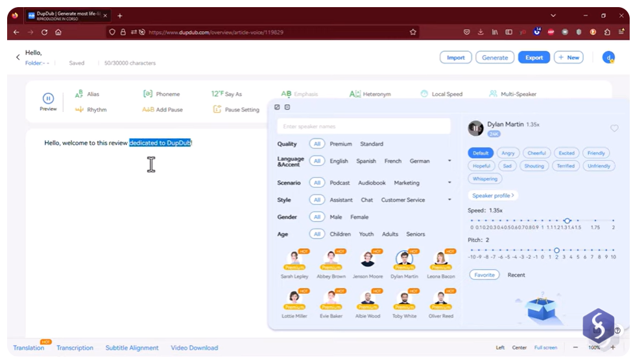Open the Multi-Speaker tool
Image resolution: width=631 pixels, height=364 pixels.
pyautogui.click(x=513, y=94)
